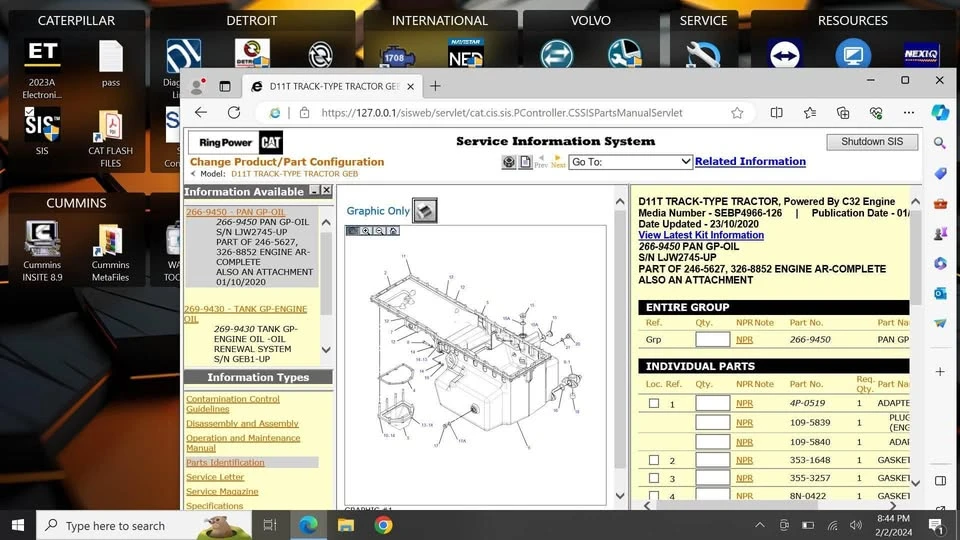960x540 pixels.
Task: Add this page to favorites star
Action: [x=737, y=113]
